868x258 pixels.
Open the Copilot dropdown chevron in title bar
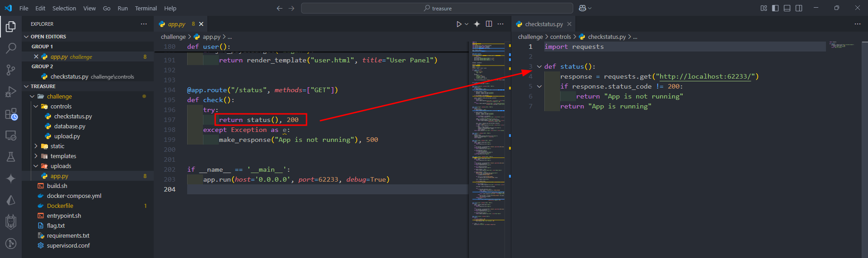(x=590, y=8)
